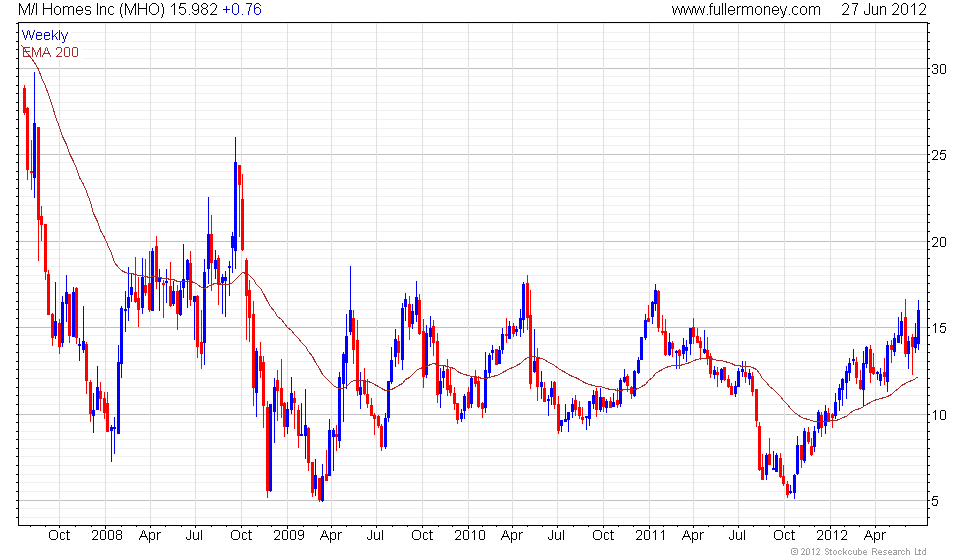This screenshot has height=560, width=980.
Task: Click the 'Apr' label right after 2009
Action: [331, 536]
